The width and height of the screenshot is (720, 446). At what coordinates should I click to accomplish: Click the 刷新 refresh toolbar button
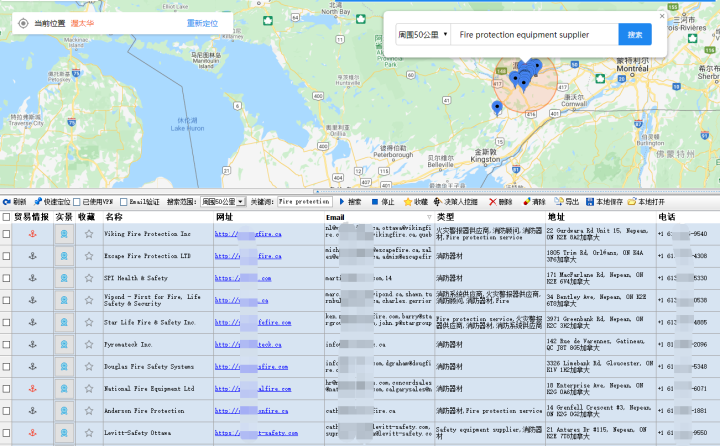coord(14,202)
